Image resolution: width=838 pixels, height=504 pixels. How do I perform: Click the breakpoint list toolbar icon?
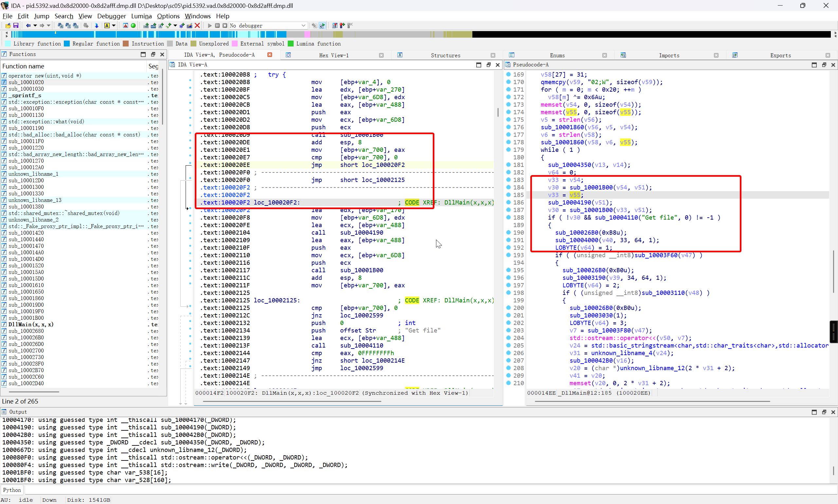tap(335, 26)
